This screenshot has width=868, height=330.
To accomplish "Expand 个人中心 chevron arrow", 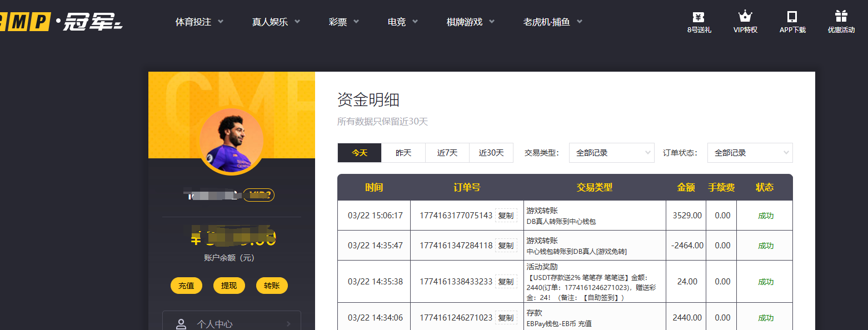I will click(288, 324).
